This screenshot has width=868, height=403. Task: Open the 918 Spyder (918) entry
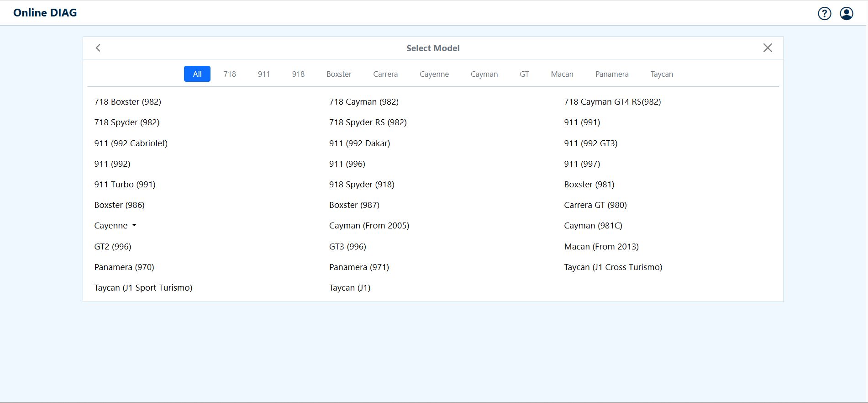click(x=362, y=185)
